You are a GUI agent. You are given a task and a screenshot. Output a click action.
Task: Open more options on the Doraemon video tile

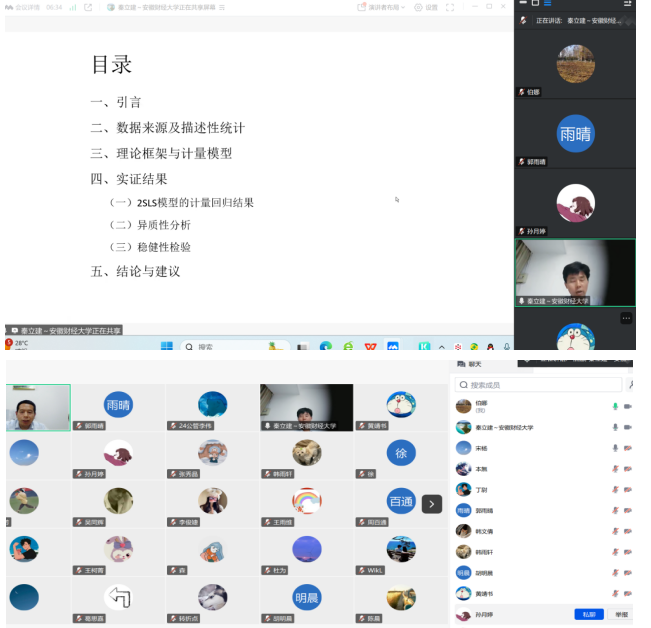point(626,318)
